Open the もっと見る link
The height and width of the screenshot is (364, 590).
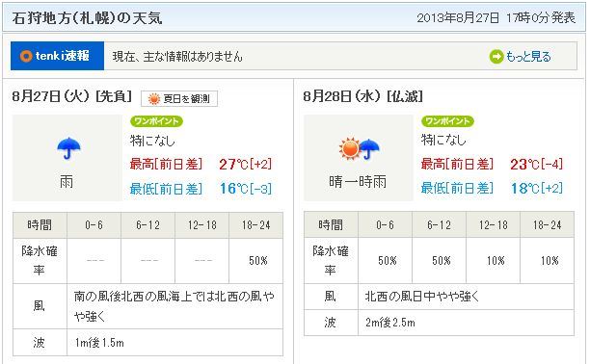pyautogui.click(x=528, y=57)
